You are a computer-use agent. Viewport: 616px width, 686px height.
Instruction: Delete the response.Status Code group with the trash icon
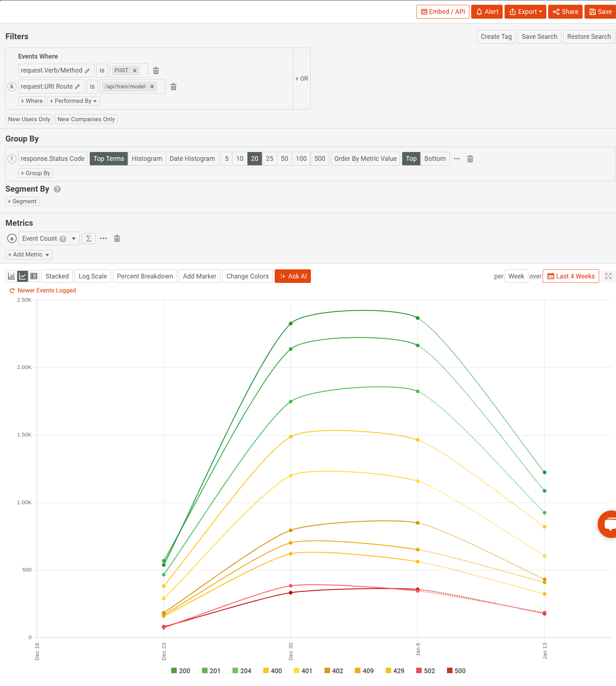[470, 159]
